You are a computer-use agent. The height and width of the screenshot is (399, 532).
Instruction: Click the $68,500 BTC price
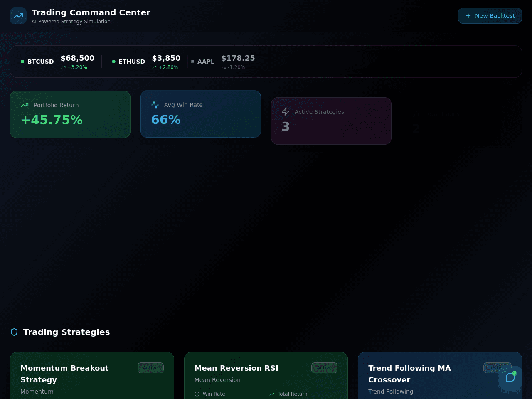(x=78, y=58)
